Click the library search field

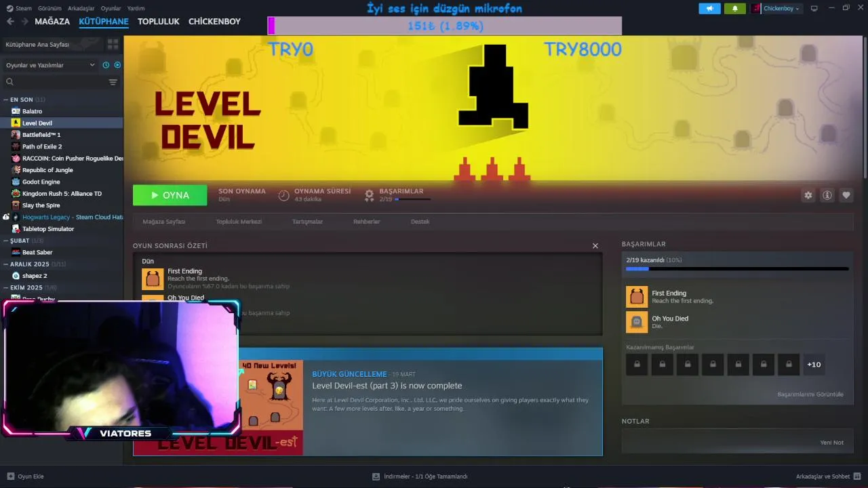54,82
